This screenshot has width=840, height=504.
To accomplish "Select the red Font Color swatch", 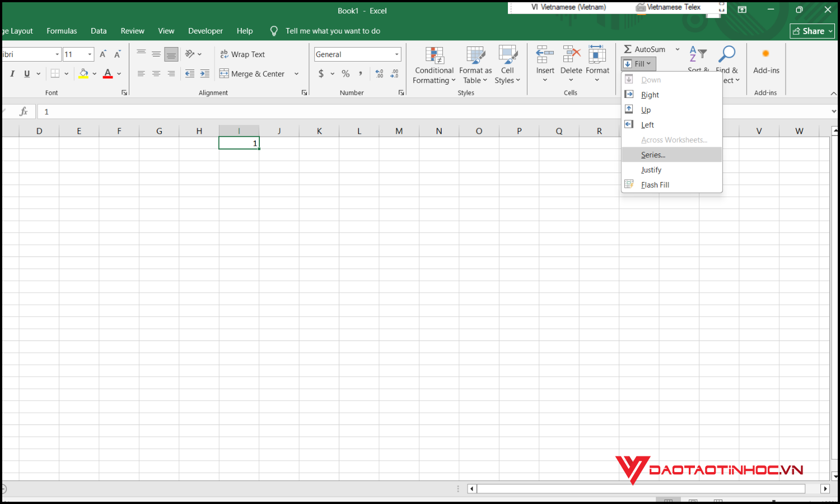I will pos(108,73).
